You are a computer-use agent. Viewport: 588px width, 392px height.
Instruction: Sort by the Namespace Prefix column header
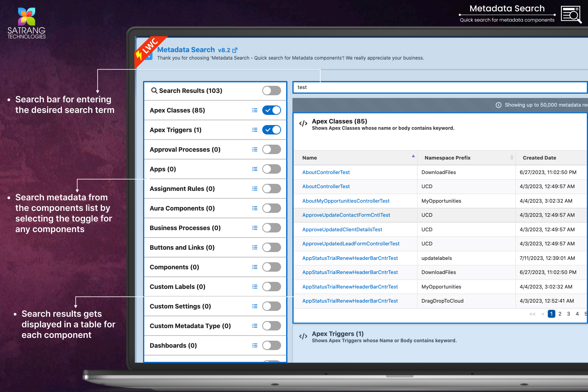click(466, 158)
